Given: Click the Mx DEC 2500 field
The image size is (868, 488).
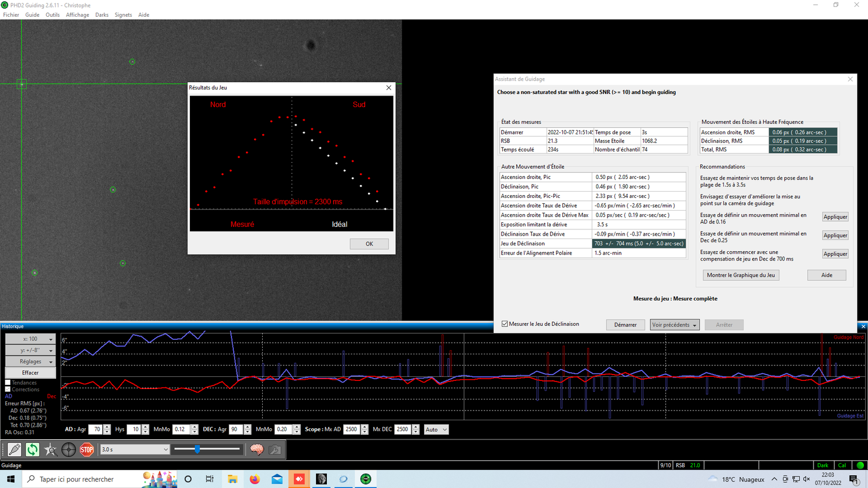Looking at the screenshot, I should click(403, 430).
